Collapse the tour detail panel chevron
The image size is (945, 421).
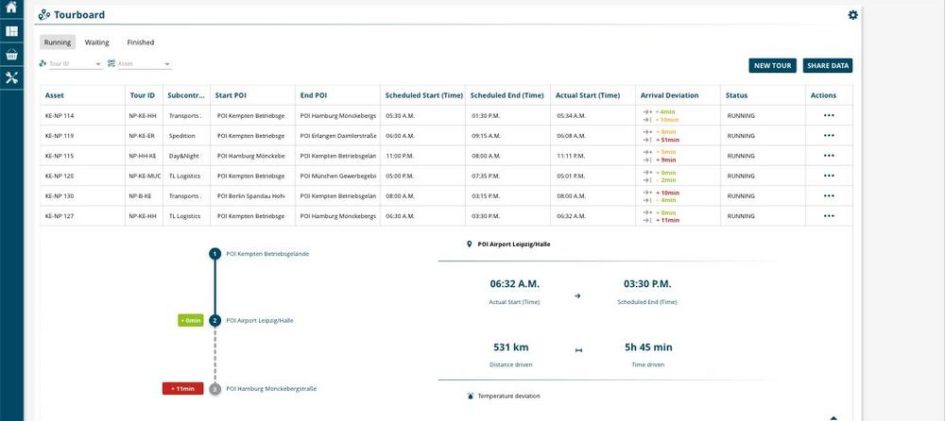833,417
